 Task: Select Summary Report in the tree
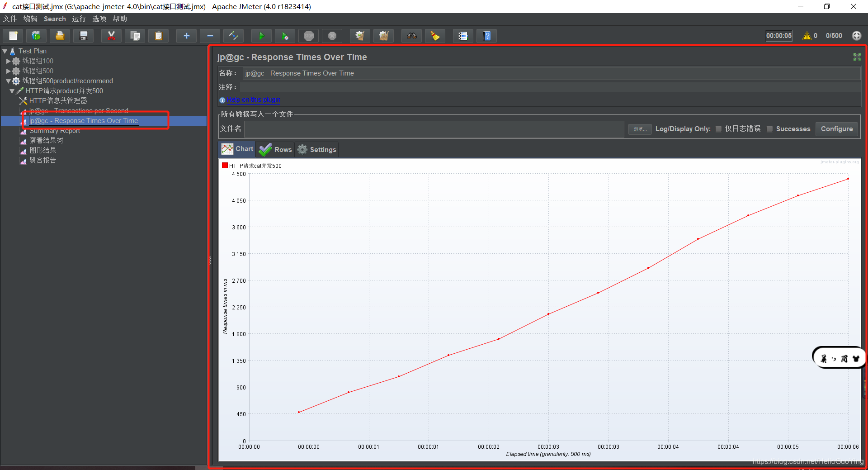coord(55,131)
